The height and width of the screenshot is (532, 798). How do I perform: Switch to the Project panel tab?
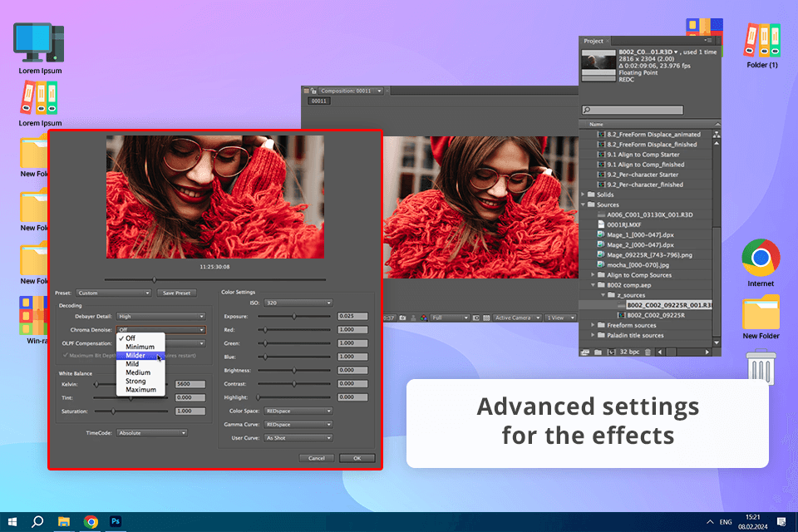click(594, 41)
